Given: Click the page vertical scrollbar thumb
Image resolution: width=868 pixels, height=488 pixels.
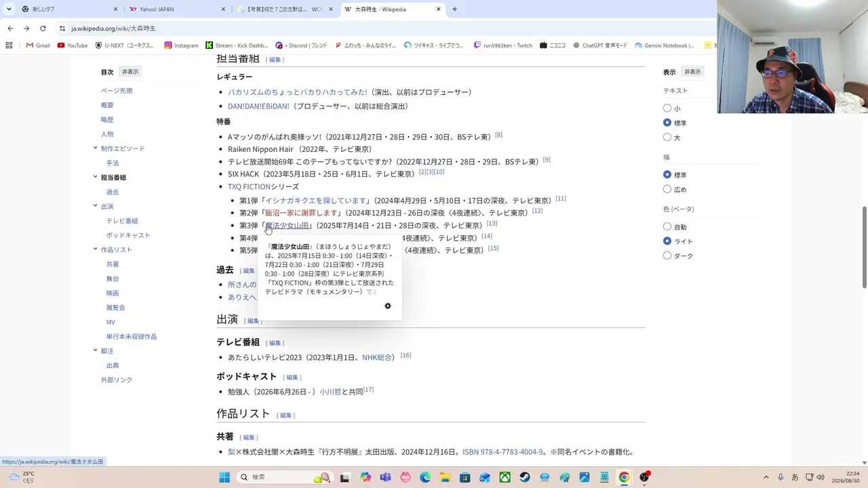Looking at the screenshot, I should tap(864, 246).
